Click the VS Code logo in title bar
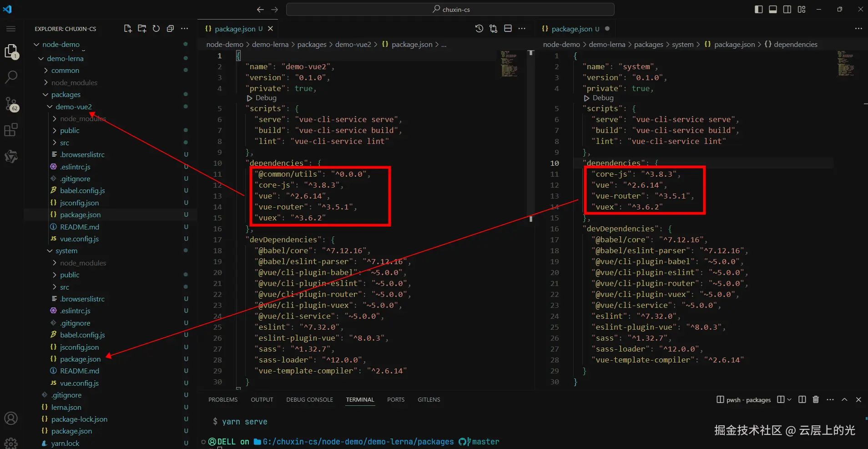The image size is (868, 449). pos(7,9)
